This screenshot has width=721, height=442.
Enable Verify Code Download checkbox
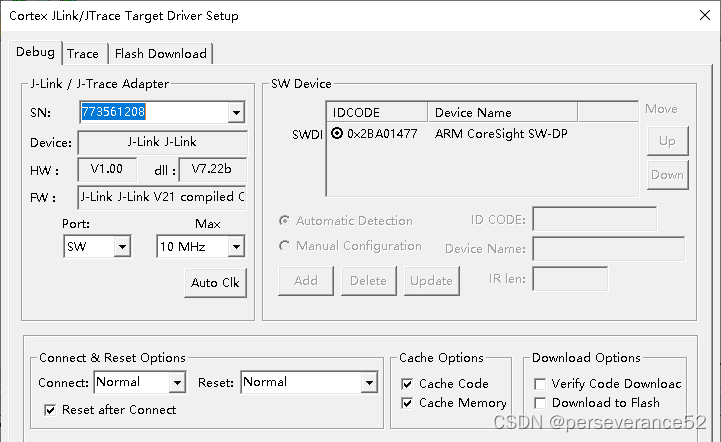[x=540, y=384]
